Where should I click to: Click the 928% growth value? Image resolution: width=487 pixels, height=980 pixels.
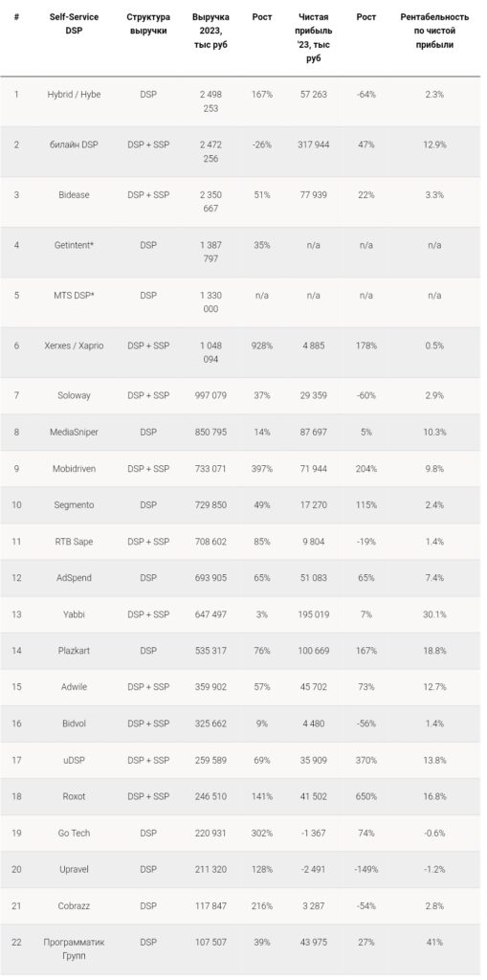tap(262, 345)
